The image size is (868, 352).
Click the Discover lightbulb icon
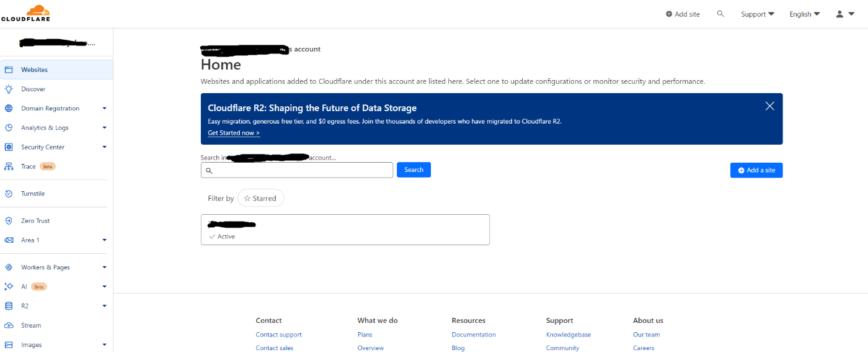[9, 89]
